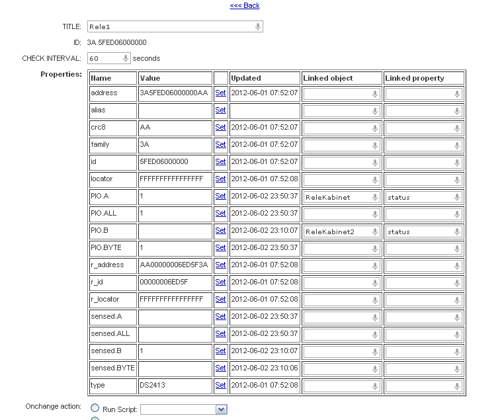Click Set link for type property
504x420 pixels.
(x=220, y=385)
